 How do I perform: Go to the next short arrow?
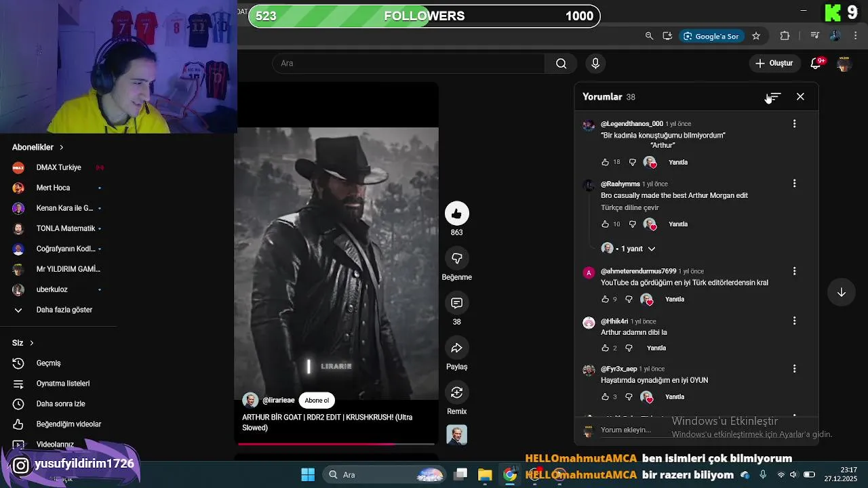pyautogui.click(x=841, y=292)
